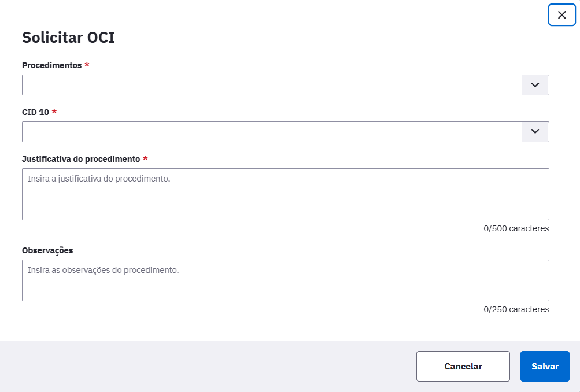This screenshot has width=580, height=392.
Task: Click the 0/250 caracteres counter
Action: (516, 309)
